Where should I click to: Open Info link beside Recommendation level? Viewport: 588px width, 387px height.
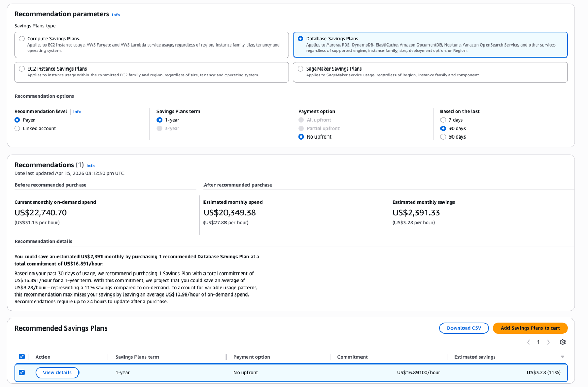point(77,112)
